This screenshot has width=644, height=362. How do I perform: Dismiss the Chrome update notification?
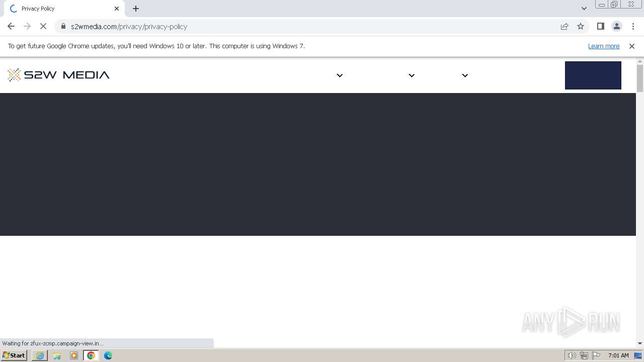(632, 46)
